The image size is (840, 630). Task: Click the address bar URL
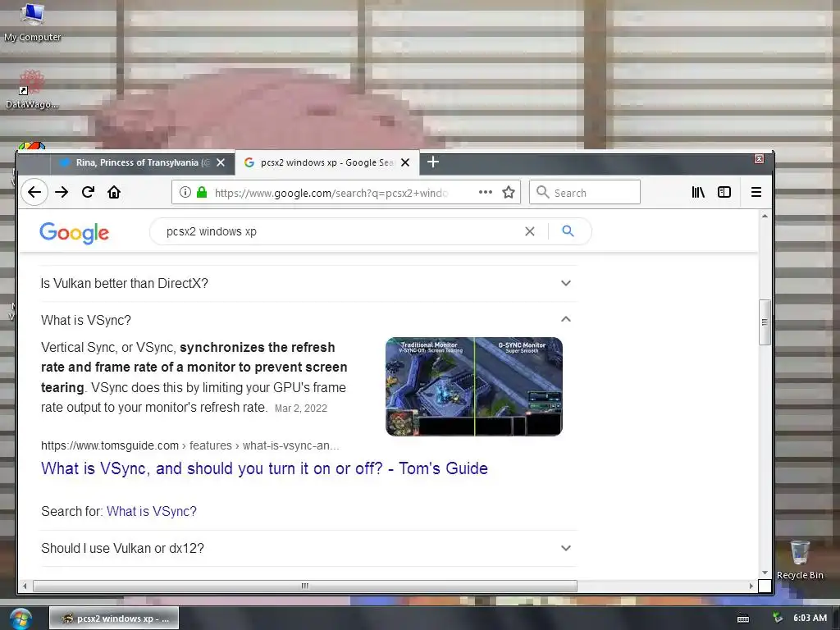(331, 193)
